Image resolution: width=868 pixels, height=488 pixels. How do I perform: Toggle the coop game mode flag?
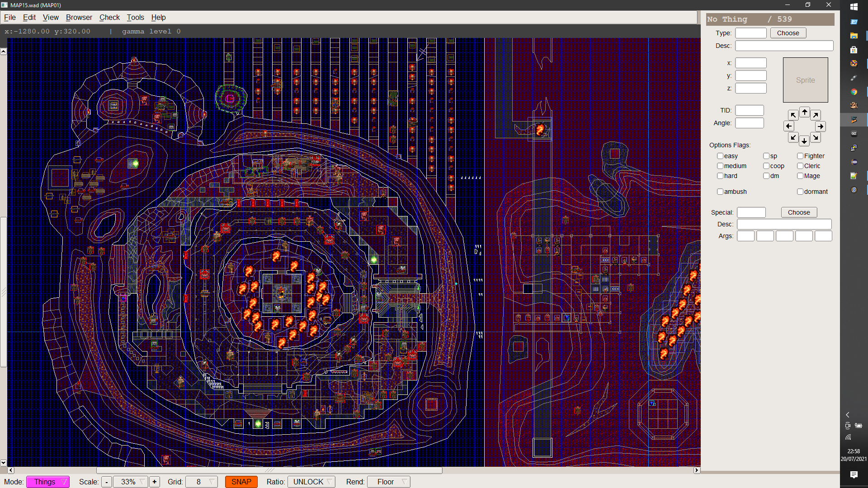click(x=766, y=166)
